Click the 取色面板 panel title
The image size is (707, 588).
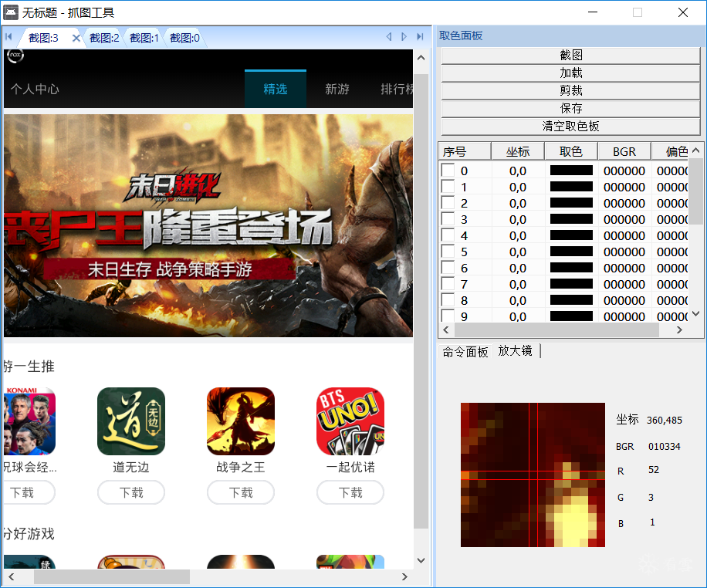(461, 35)
